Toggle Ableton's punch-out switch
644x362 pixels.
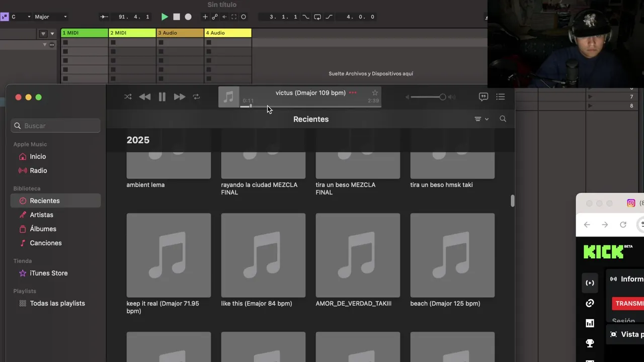[329, 17]
